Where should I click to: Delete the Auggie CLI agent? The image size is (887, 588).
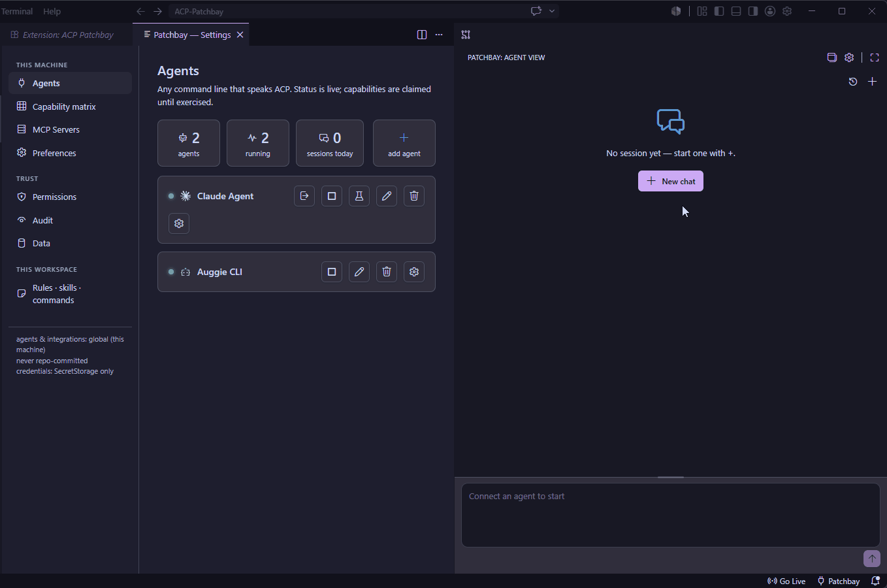[387, 272]
